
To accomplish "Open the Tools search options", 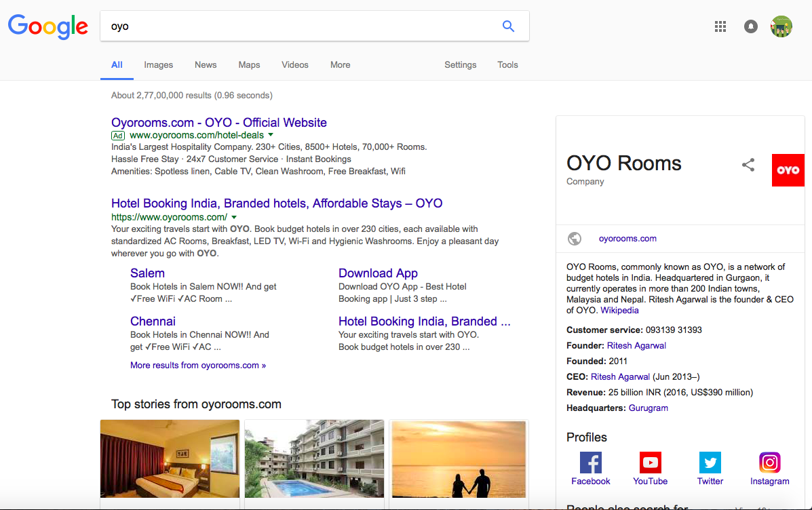I will 507,64.
